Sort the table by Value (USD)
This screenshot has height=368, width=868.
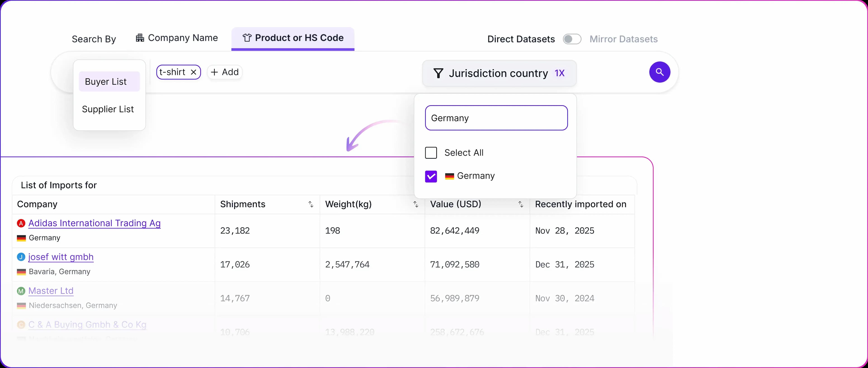pyautogui.click(x=521, y=204)
